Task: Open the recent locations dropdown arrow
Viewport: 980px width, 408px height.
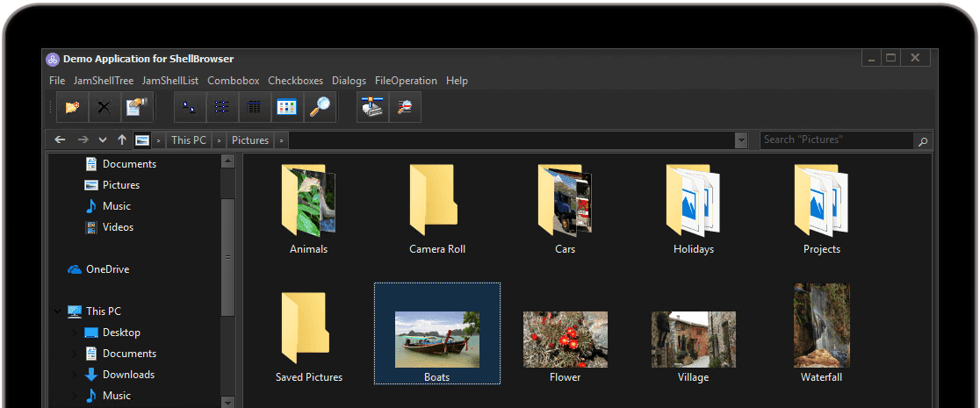Action: tap(102, 140)
